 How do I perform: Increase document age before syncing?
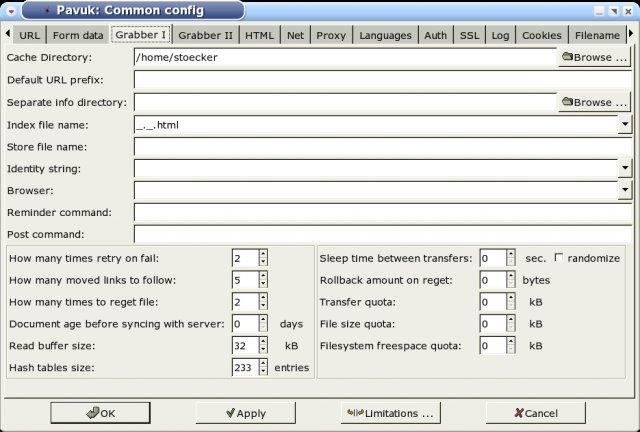click(x=263, y=320)
